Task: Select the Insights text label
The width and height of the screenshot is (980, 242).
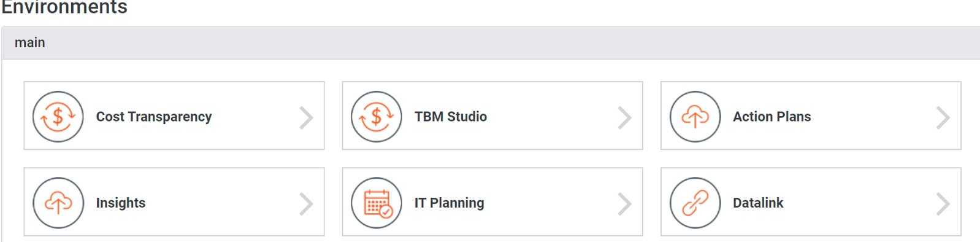Action: (121, 203)
